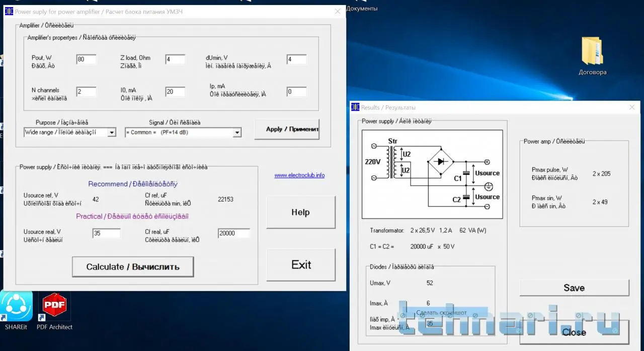This screenshot has width=644, height=351.
Task: Click the Pout, W input field
Action: click(x=86, y=59)
